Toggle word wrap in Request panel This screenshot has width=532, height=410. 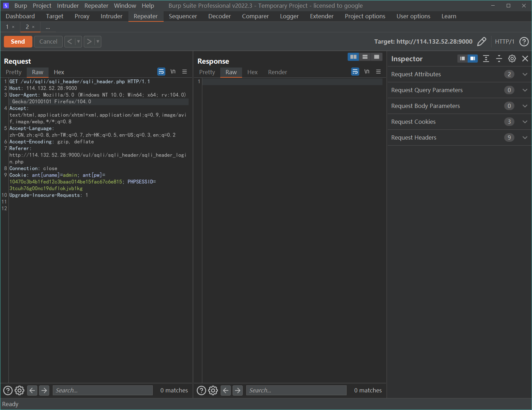click(x=161, y=72)
